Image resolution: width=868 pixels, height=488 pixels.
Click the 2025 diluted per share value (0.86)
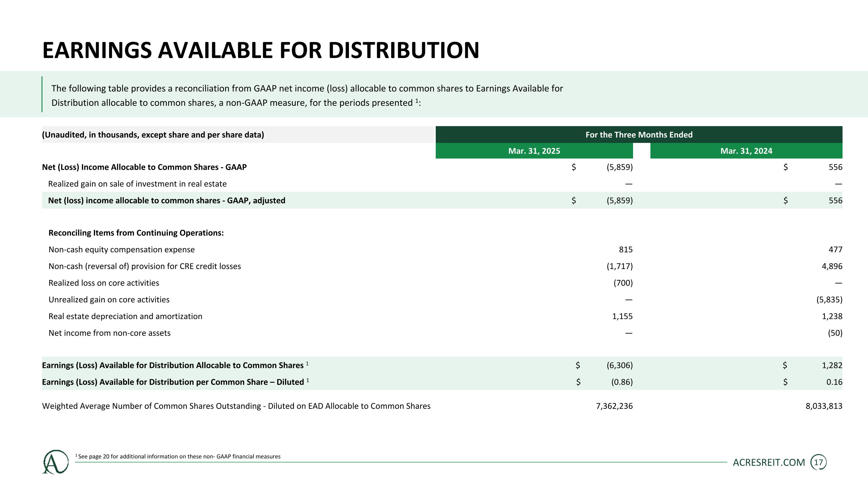(622, 382)
